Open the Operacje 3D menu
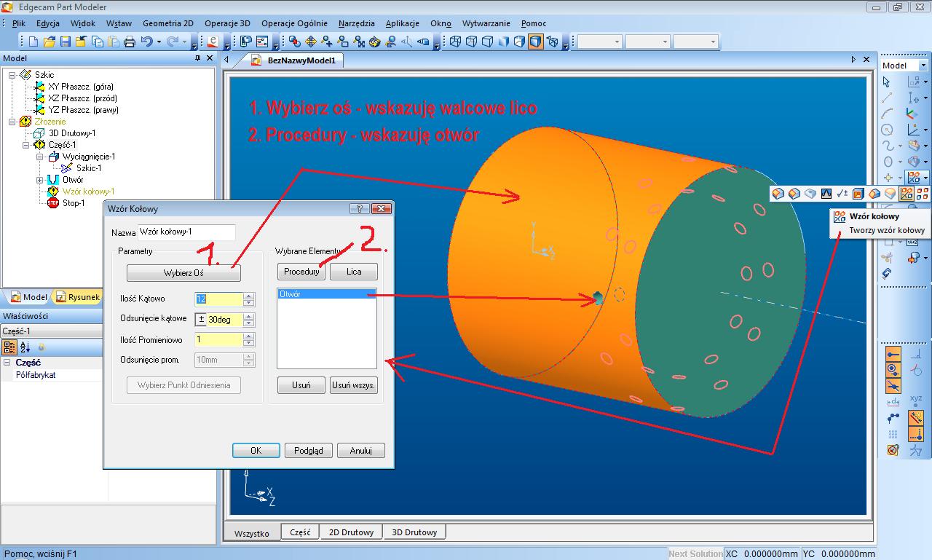This screenshot has height=560, width=932. coord(227,23)
